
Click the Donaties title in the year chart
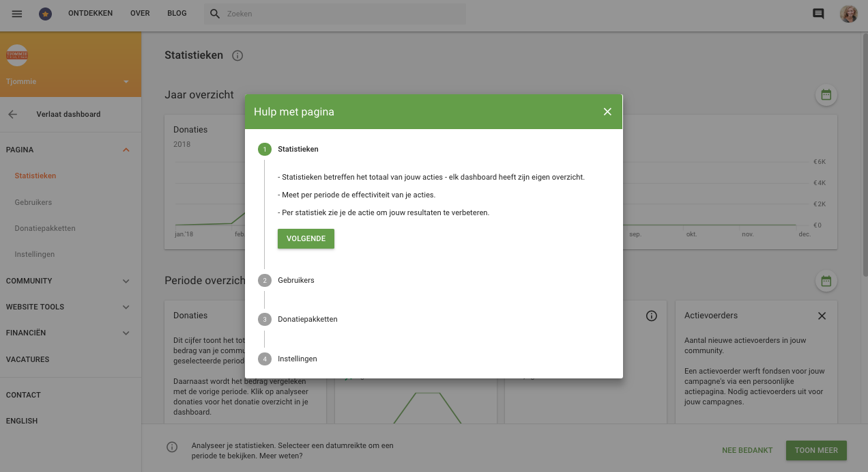(190, 129)
